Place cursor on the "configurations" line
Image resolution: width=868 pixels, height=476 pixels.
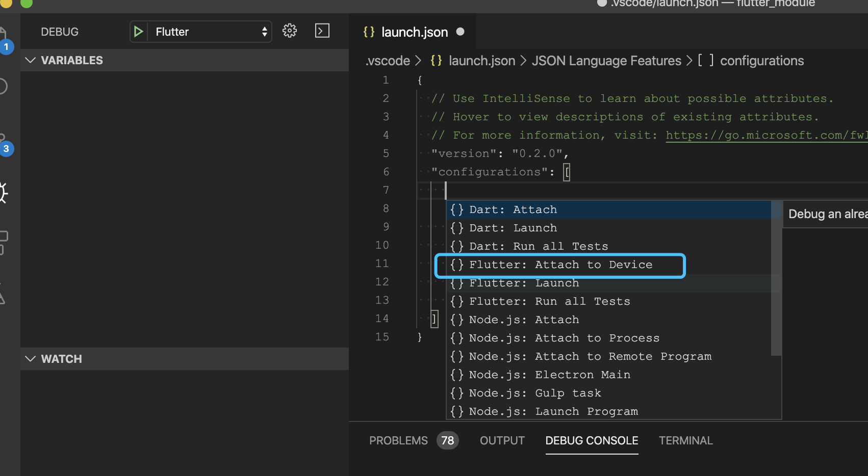click(x=500, y=172)
